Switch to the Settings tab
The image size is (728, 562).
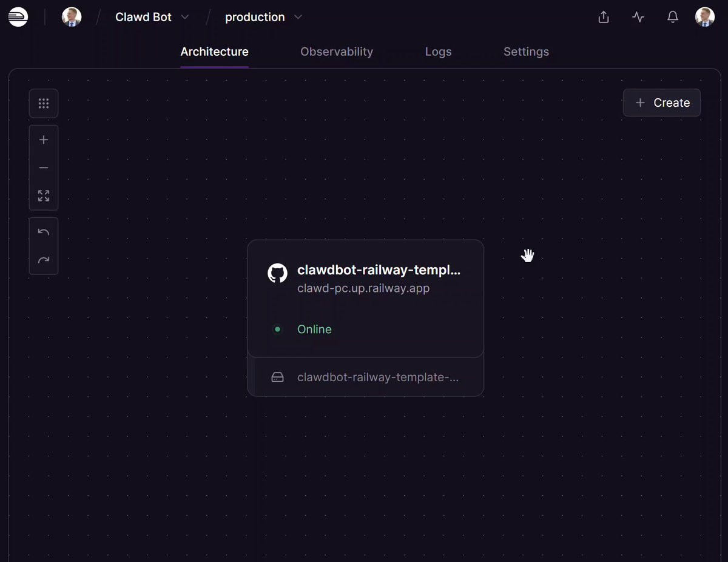tap(526, 52)
